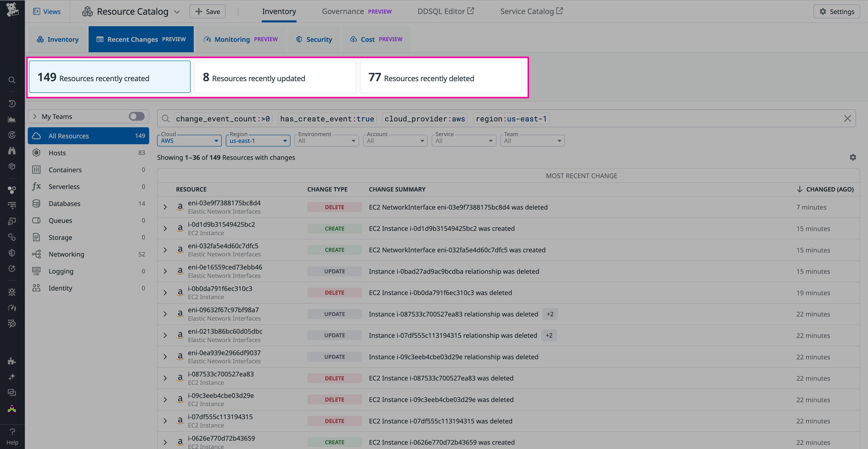Click the Help question mark icon
Viewport: 868px width, 449px height.
(12, 432)
